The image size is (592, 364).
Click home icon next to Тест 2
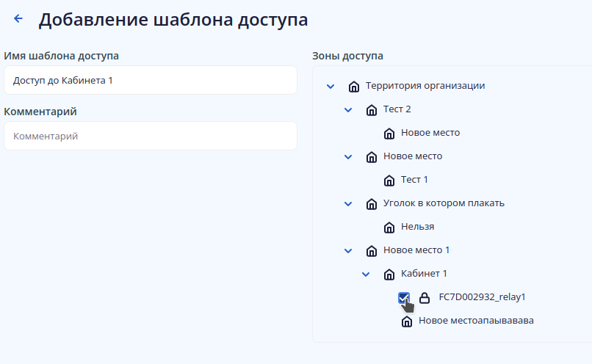tap(372, 110)
